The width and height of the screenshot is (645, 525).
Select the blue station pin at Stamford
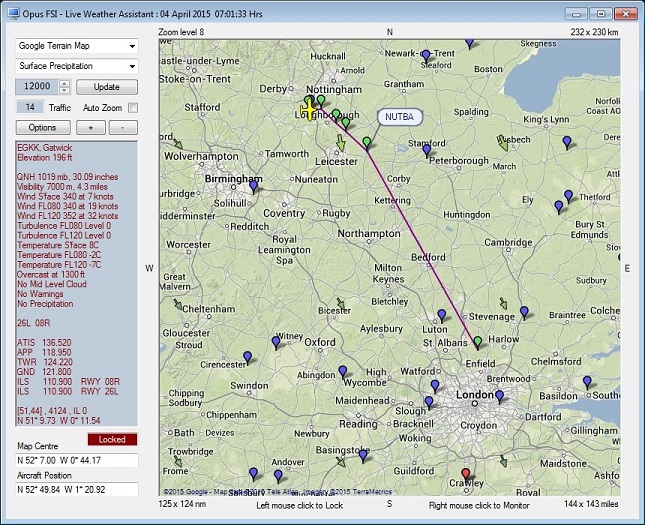coord(427,150)
